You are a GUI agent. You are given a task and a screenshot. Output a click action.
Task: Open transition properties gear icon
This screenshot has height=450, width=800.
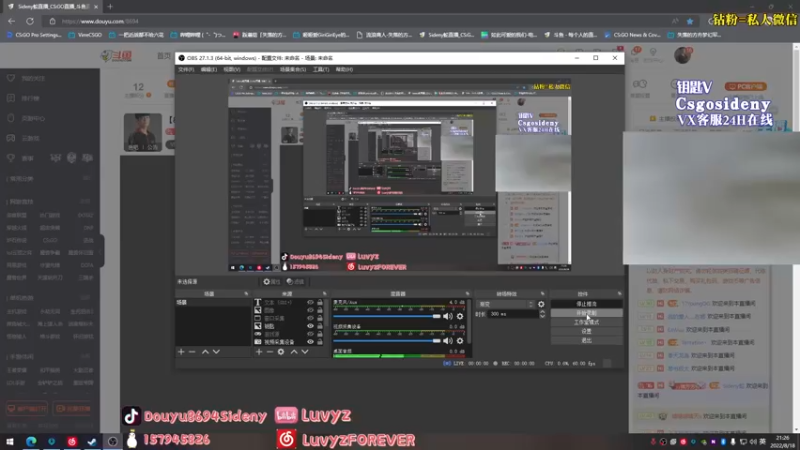(x=541, y=304)
